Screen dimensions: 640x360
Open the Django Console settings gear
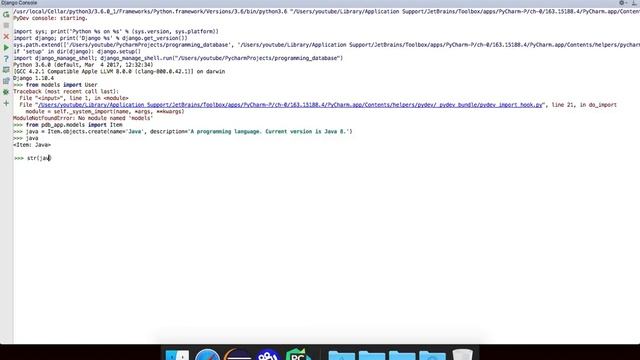pos(622,3)
